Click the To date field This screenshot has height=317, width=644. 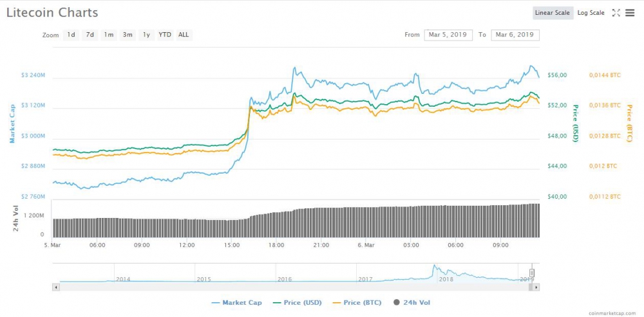(x=515, y=35)
